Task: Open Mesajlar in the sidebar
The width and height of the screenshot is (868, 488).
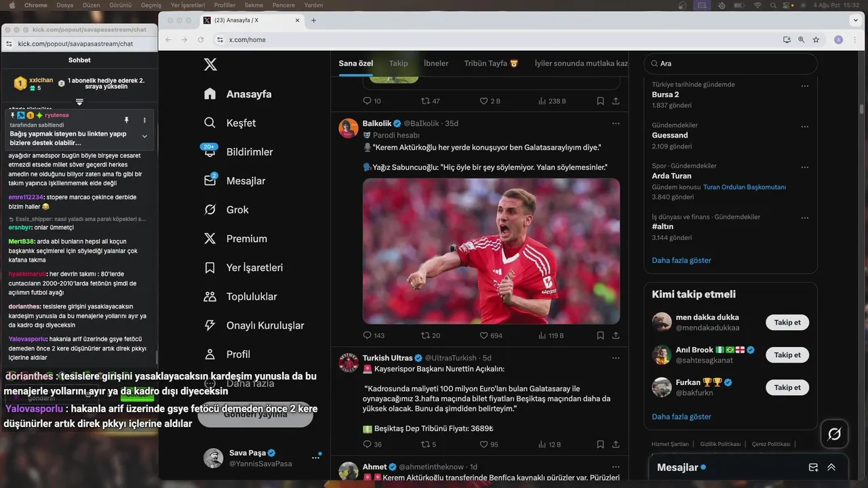Action: [235, 181]
